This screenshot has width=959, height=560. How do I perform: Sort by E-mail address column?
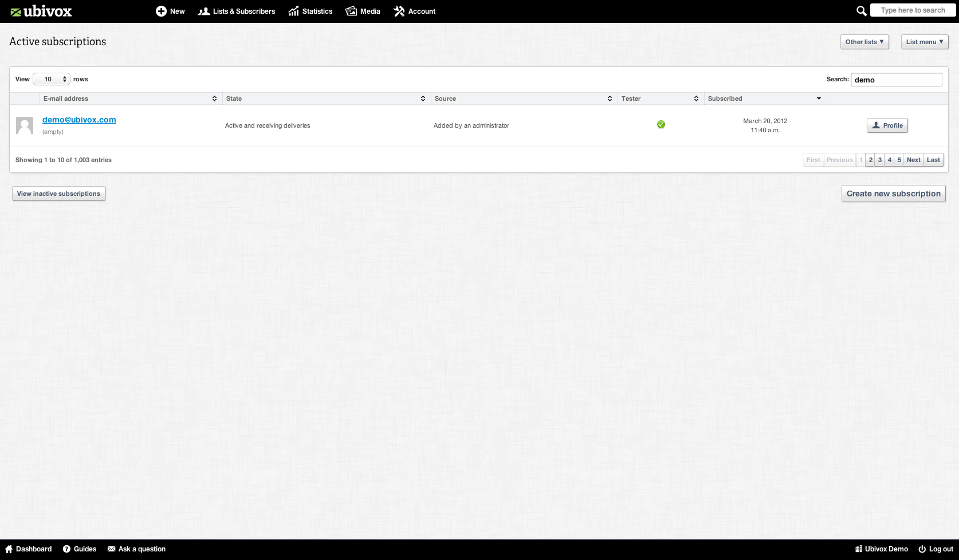(x=131, y=98)
